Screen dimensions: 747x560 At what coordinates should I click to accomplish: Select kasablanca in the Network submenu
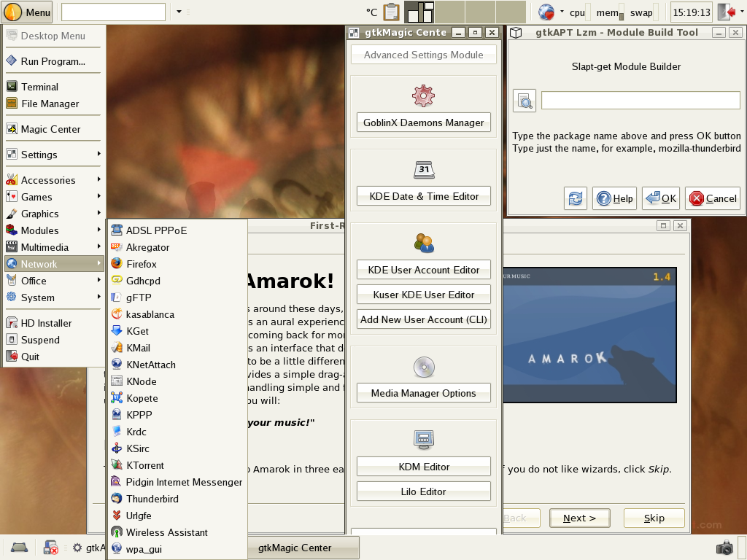pyautogui.click(x=177, y=314)
